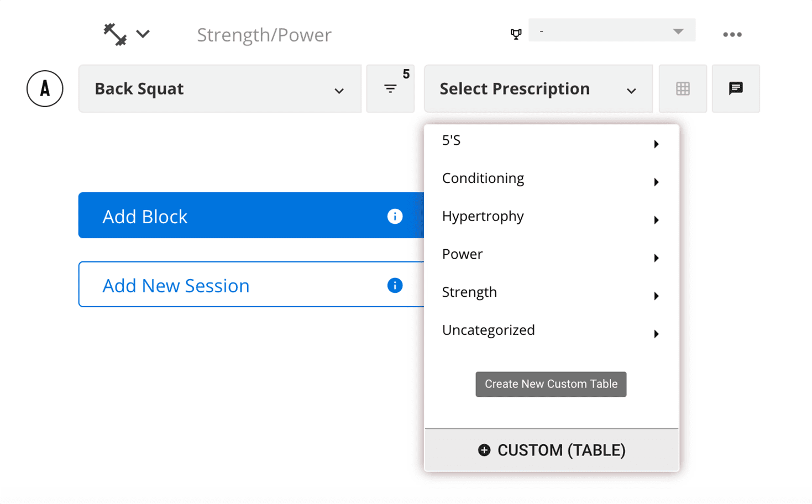Click Create New Custom Table button
Image resolution: width=812 pixels, height=504 pixels.
551,384
